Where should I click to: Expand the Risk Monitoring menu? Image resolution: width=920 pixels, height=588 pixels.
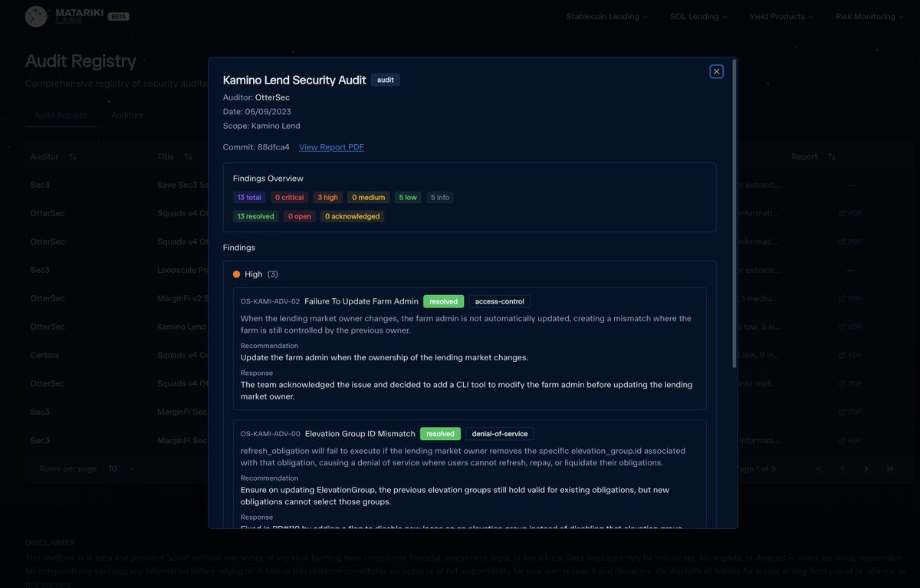[870, 17]
